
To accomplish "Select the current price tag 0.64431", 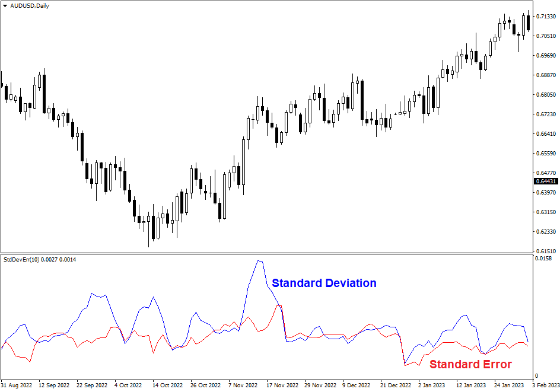I will [546, 181].
